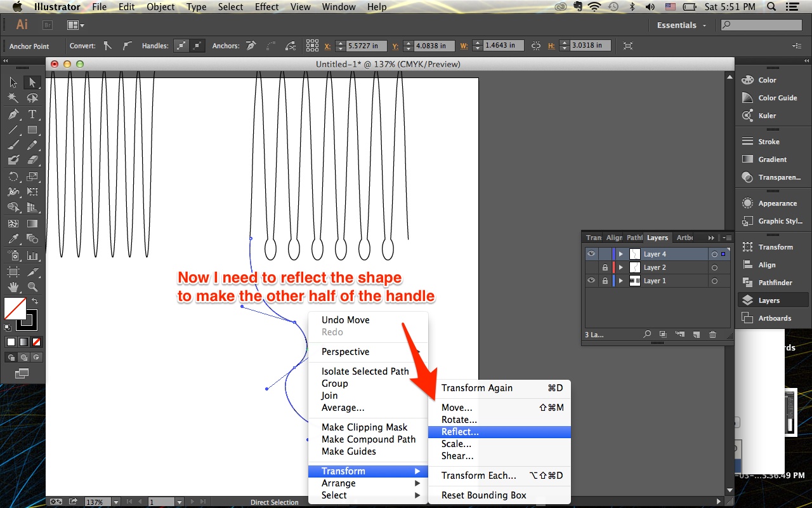This screenshot has width=812, height=508.
Task: Select the Column Graph tool
Action: pyautogui.click(x=32, y=255)
